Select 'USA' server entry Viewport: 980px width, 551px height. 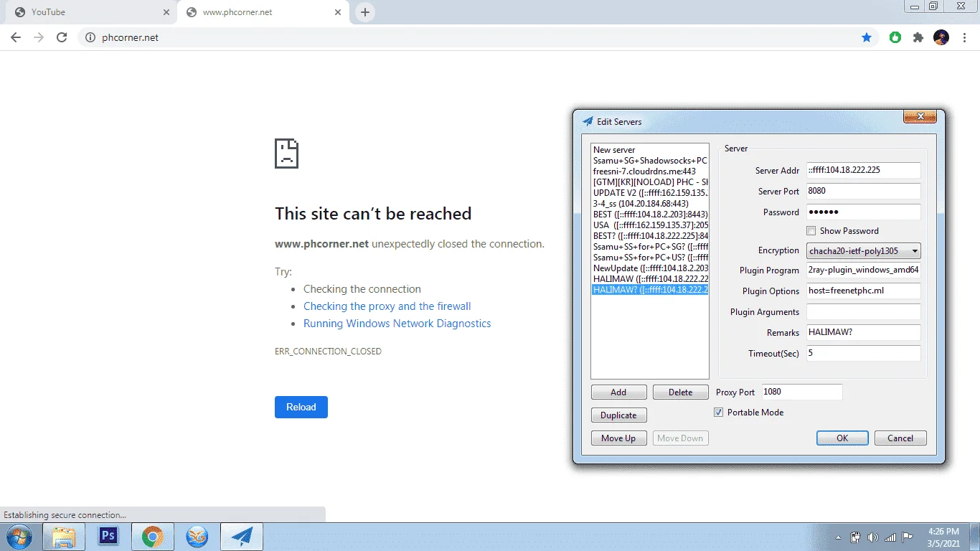pyautogui.click(x=650, y=225)
